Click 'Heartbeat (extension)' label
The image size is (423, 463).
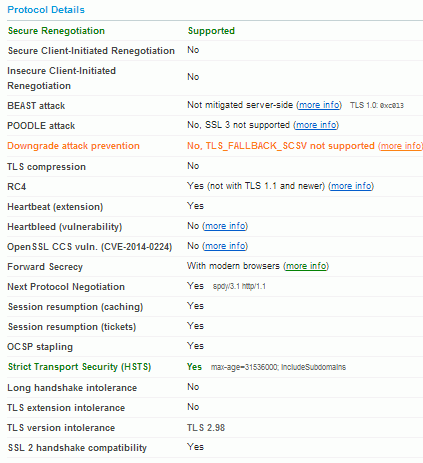coord(55,207)
